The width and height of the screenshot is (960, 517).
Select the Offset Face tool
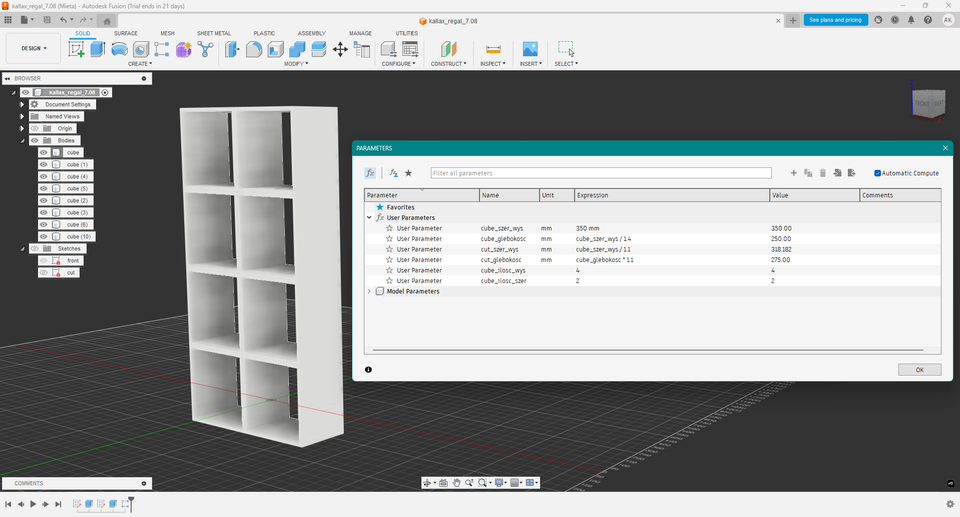[318, 50]
